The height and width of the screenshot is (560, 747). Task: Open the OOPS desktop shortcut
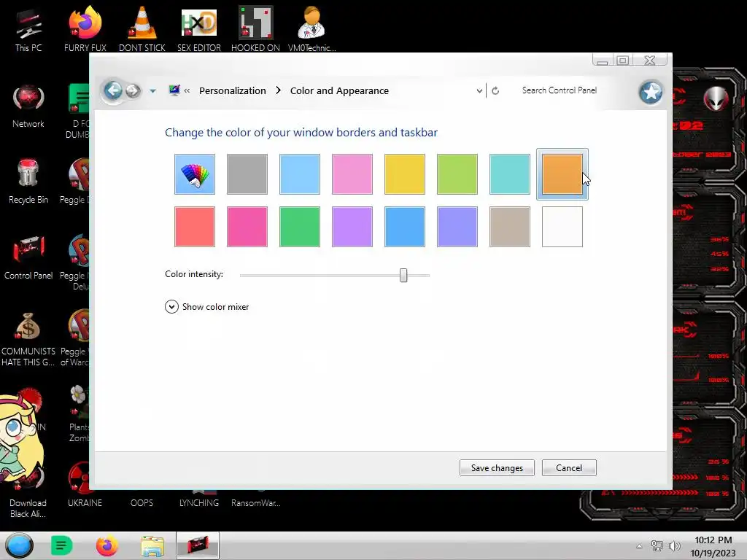(142, 502)
